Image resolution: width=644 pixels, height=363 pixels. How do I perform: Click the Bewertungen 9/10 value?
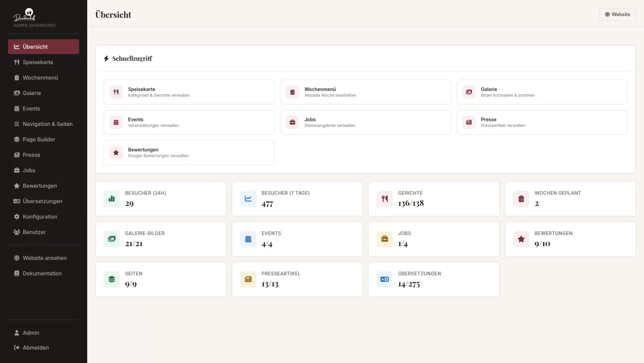tap(542, 244)
